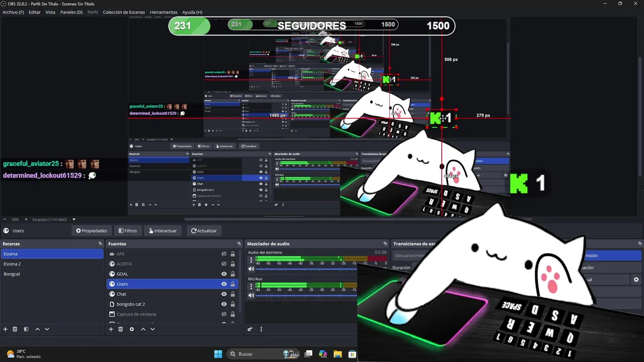Show Captura de ventana source via eye
This screenshot has height=362, width=644.
point(224,314)
